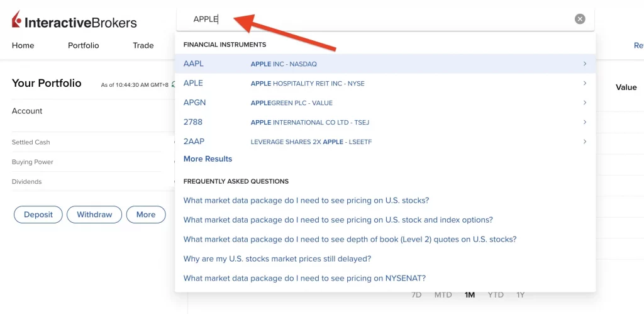Screen dimensions: 644x314
Task: Clear the search field with the X icon
Action: (x=580, y=20)
